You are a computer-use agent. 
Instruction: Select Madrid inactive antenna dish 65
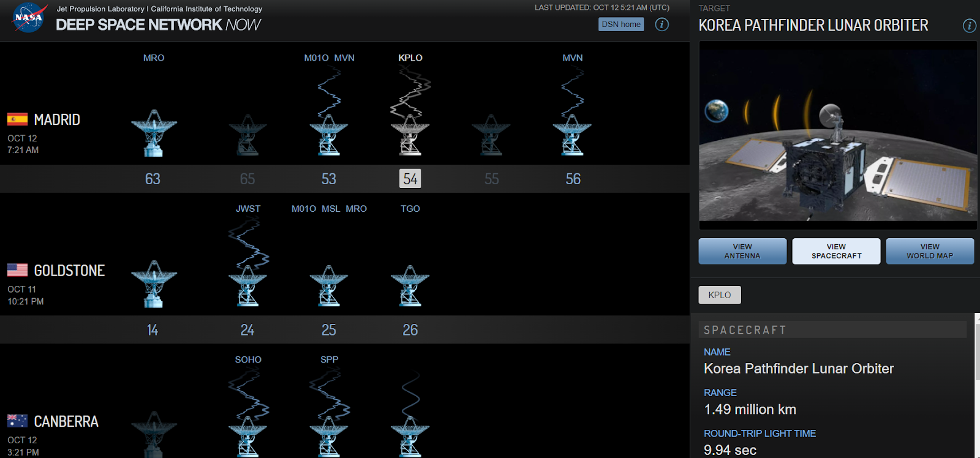(x=247, y=135)
